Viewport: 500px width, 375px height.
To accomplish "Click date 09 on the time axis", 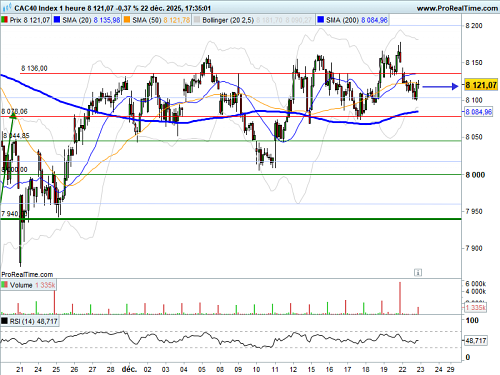I will [x=238, y=369].
